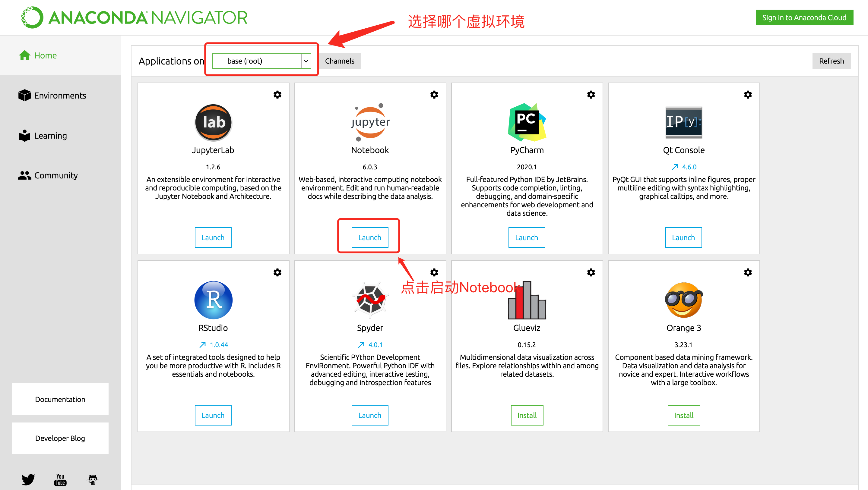Open the Spyder card gear options
Image resolution: width=868 pixels, height=490 pixels.
(x=434, y=272)
